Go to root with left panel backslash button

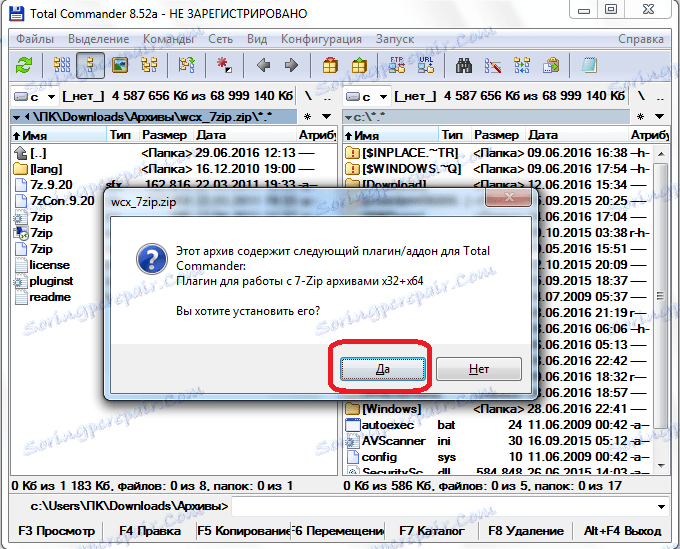coord(308,96)
